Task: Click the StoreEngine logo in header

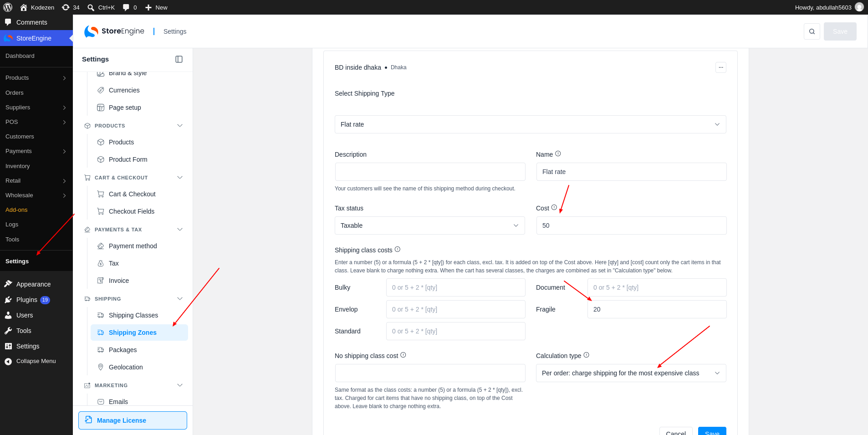Action: [x=114, y=31]
